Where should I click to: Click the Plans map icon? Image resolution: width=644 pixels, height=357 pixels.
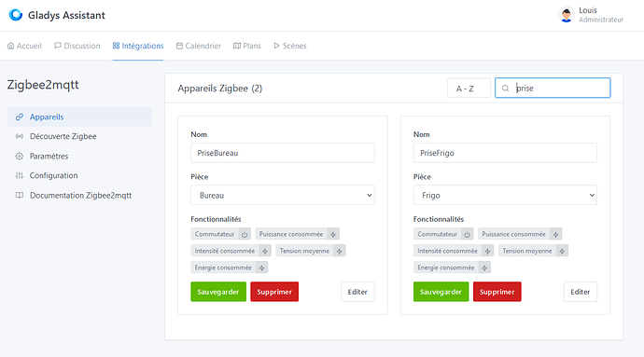pos(237,46)
